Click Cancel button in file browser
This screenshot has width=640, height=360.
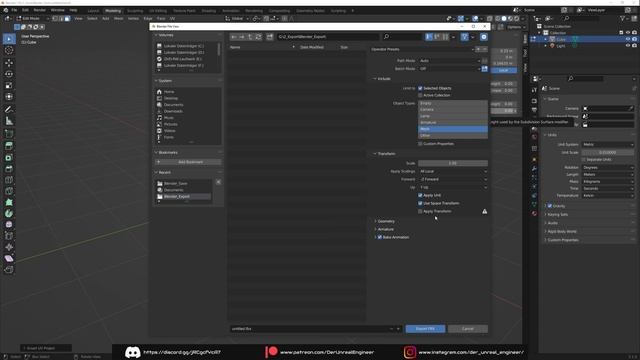pyautogui.click(x=468, y=329)
